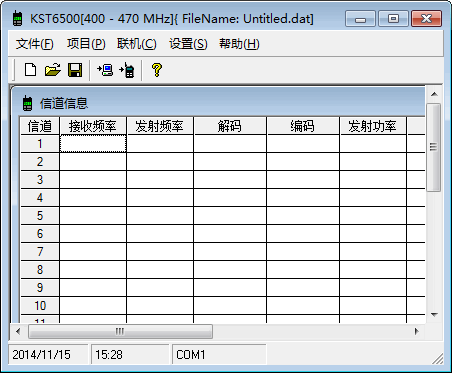Click the radio icon beside 信道信息
Screen dimensions: 452x373
tap(28, 103)
